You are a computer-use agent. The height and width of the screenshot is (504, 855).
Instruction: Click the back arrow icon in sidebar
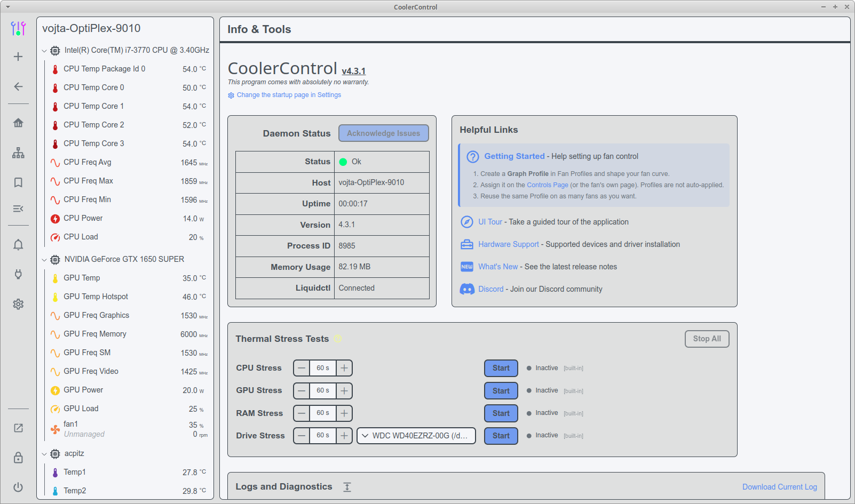coord(18,86)
